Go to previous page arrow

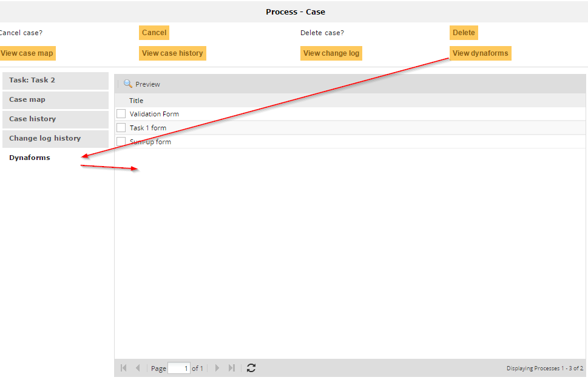(x=138, y=368)
